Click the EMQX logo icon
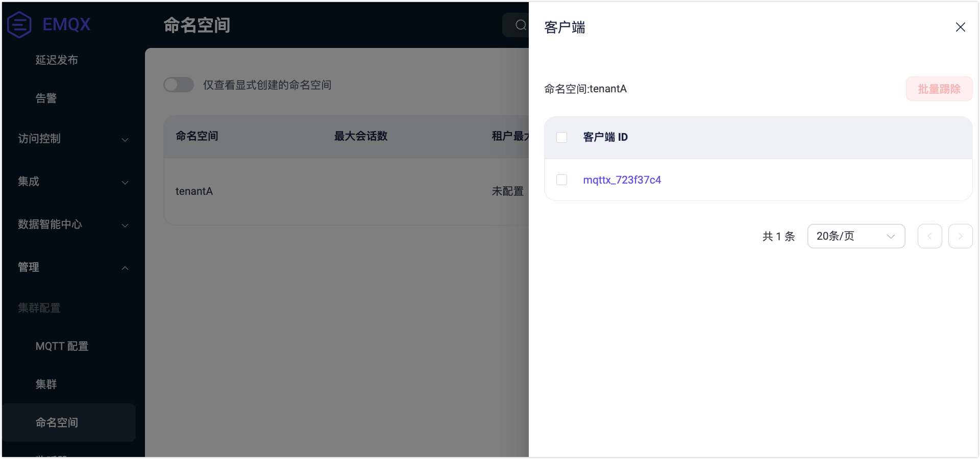Viewport: 980px width, 459px height. pos(19,24)
